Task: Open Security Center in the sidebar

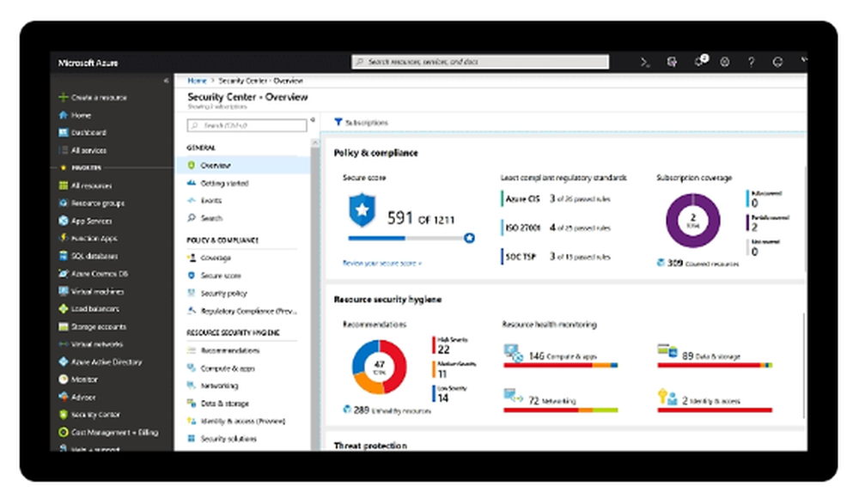Action: click(x=89, y=415)
